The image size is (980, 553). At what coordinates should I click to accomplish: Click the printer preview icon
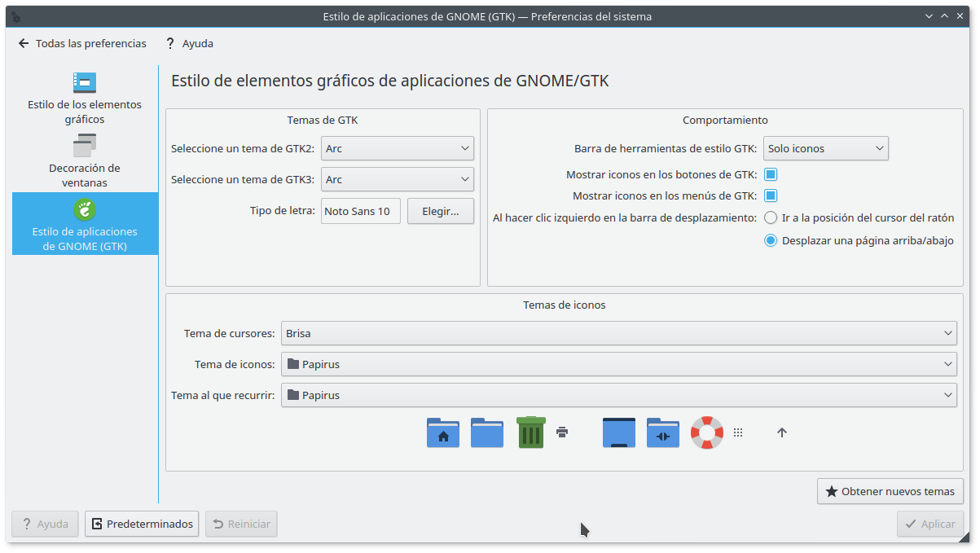pos(562,432)
